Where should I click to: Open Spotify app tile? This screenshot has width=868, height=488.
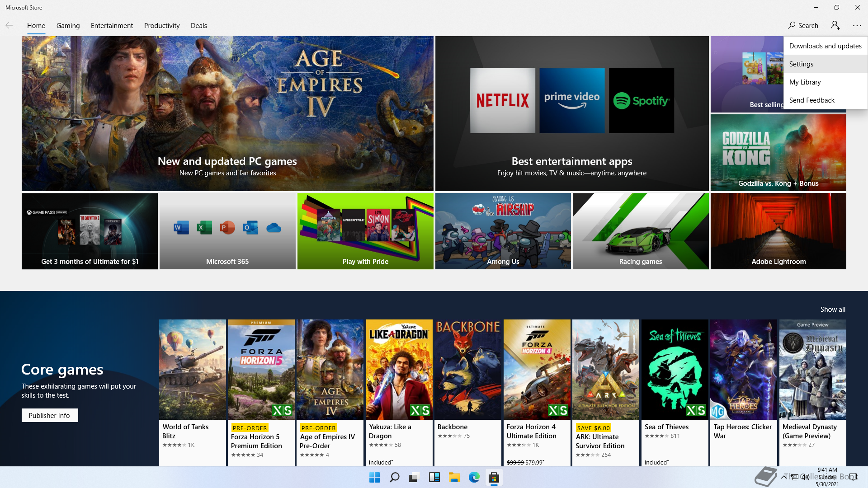[x=641, y=100]
